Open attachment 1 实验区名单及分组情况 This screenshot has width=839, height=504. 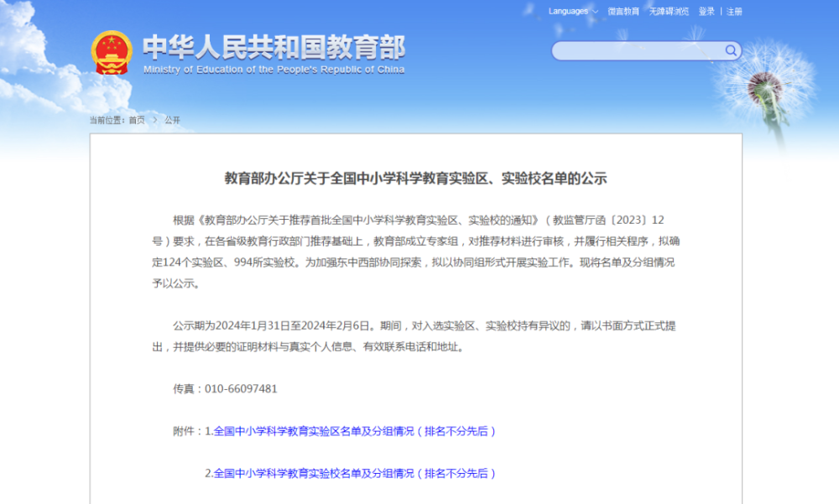(x=354, y=431)
